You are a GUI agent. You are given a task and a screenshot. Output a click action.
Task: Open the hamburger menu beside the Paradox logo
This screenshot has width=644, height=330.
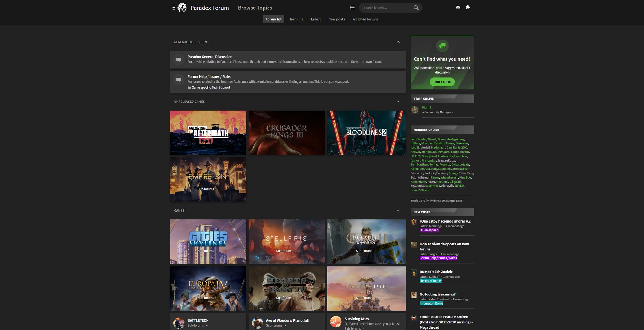[x=173, y=8]
